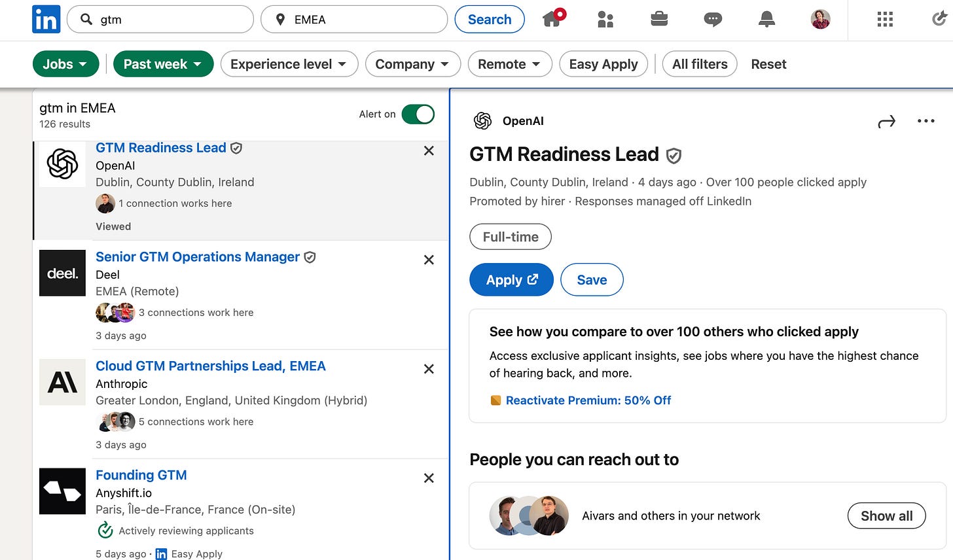The width and height of the screenshot is (953, 560).
Task: Apply to the GTM Readiness Lead job
Action: point(511,280)
